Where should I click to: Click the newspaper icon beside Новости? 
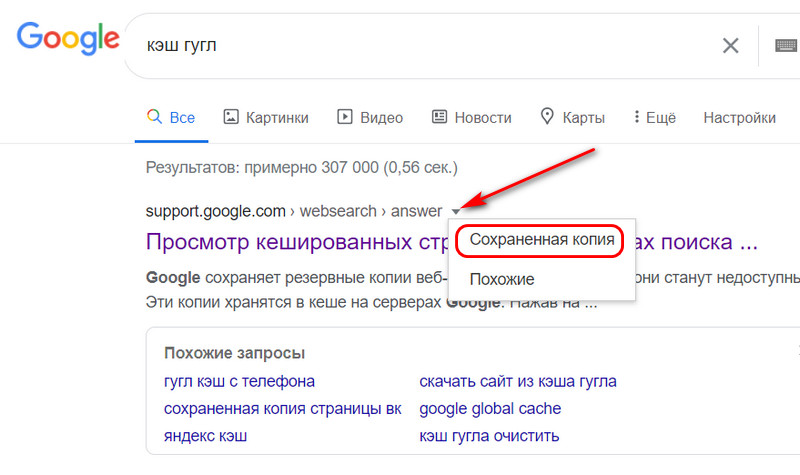[x=439, y=117]
